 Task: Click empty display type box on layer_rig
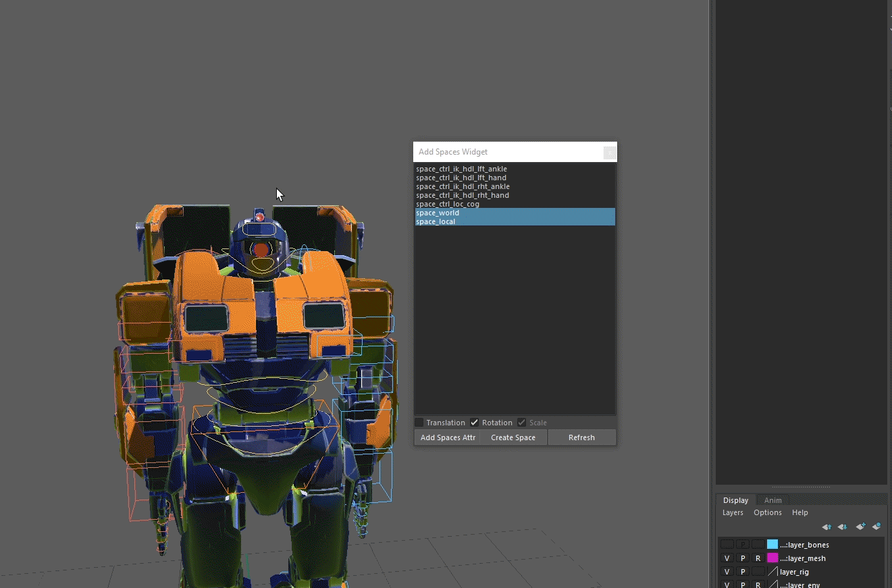click(758, 572)
